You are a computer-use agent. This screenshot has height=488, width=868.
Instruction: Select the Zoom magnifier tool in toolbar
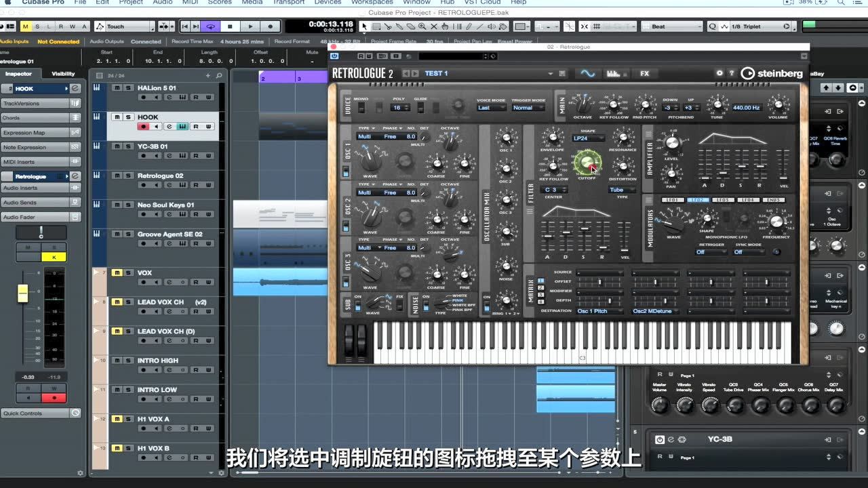[x=422, y=26]
